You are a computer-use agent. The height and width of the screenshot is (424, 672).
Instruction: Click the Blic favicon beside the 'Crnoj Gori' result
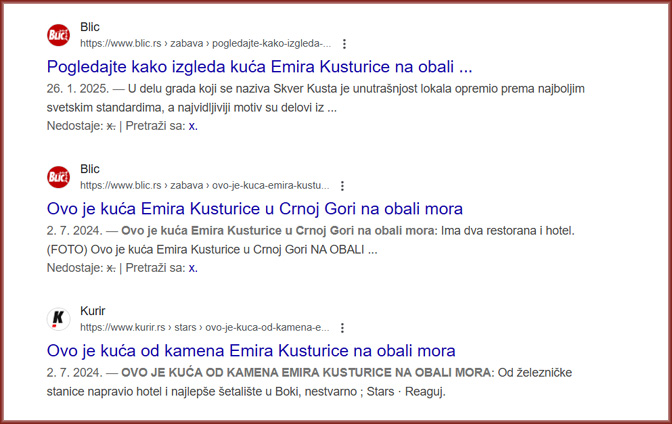(x=59, y=177)
